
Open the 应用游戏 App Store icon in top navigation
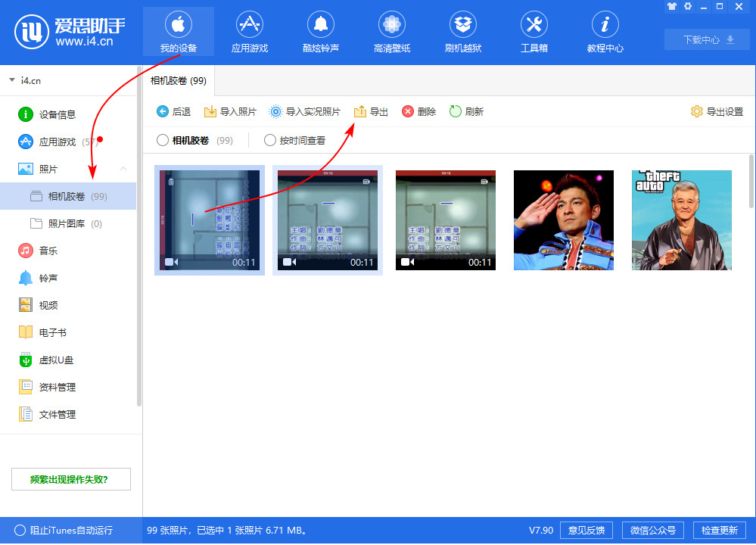tap(249, 25)
